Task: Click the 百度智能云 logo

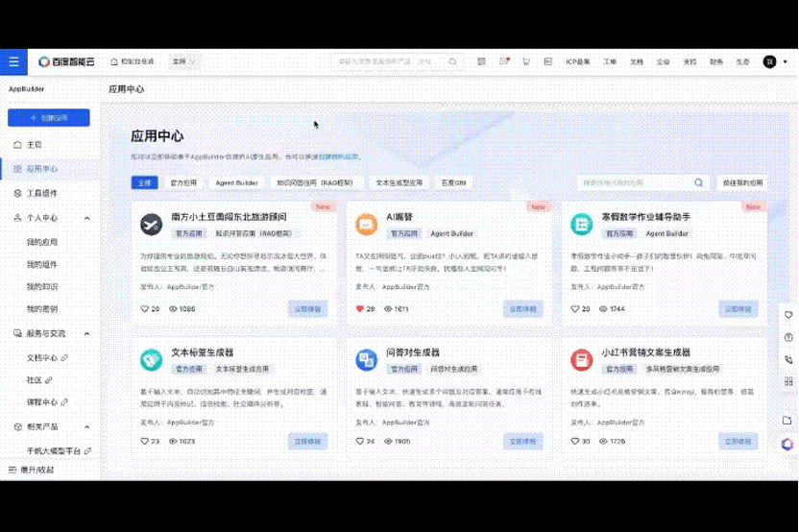Action: (66, 61)
